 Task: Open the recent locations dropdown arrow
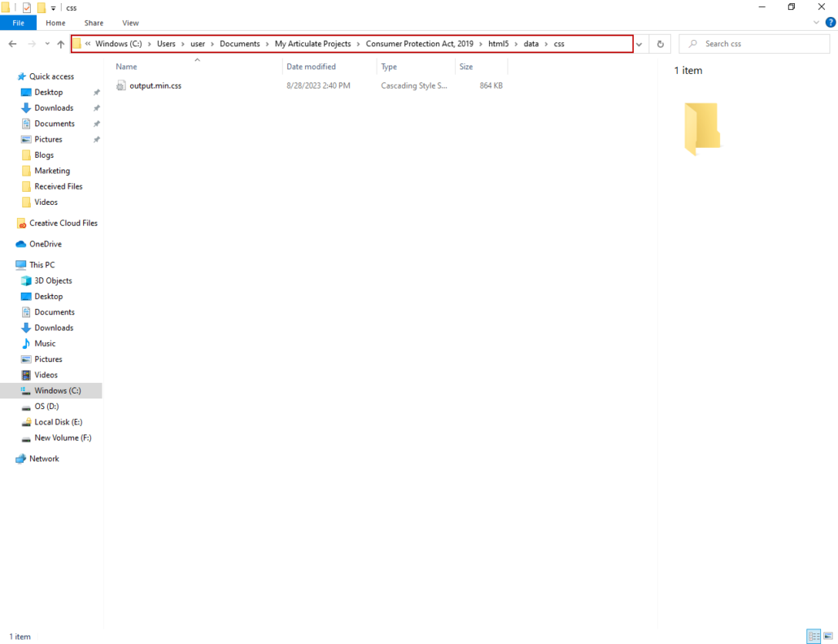pyautogui.click(x=47, y=44)
